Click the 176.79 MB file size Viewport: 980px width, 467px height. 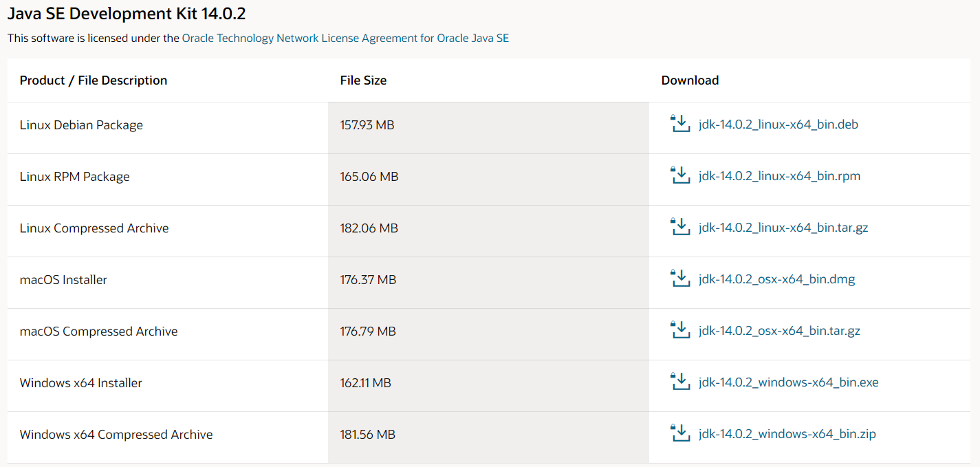(368, 332)
